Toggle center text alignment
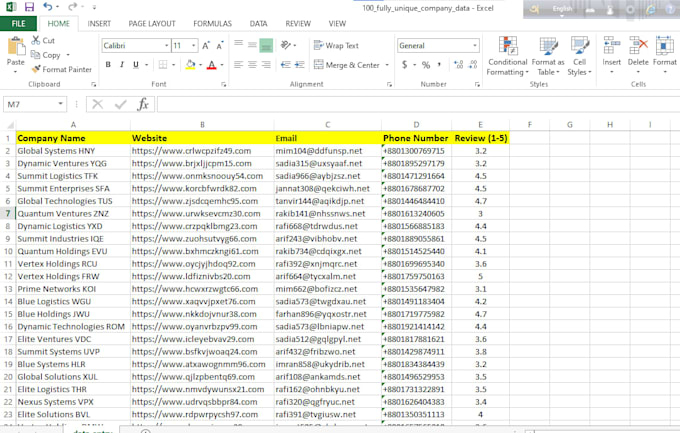680x433 pixels. (x=252, y=65)
